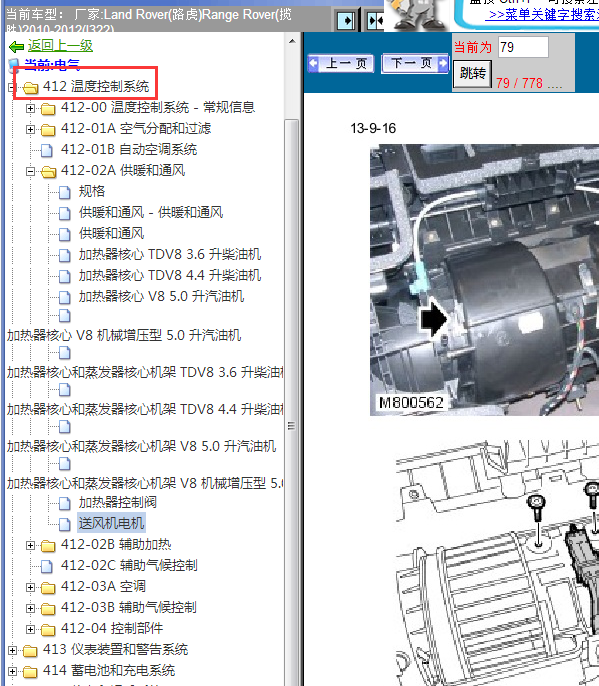Click the 412-01A folder icon
599x686 pixels.
tap(48, 129)
